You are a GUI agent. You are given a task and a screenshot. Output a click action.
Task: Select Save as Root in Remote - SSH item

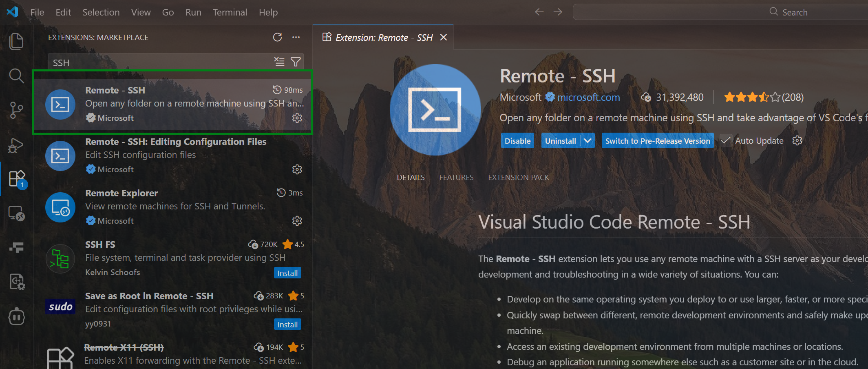[x=173, y=310]
